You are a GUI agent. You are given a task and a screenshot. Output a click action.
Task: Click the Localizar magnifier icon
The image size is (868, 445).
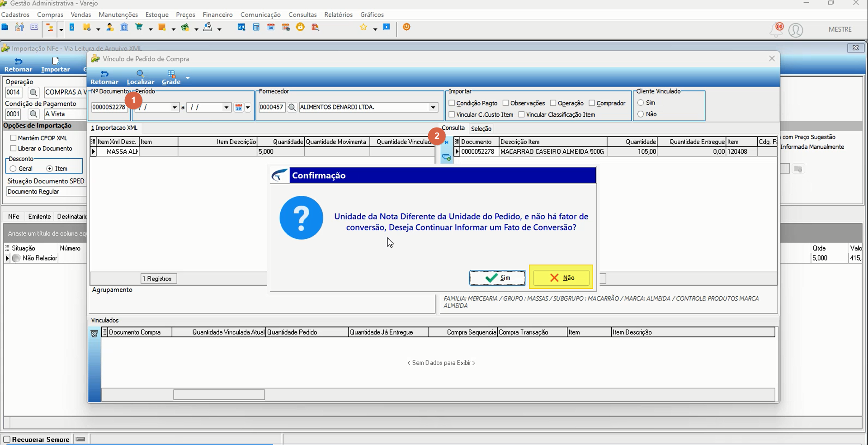(x=140, y=74)
